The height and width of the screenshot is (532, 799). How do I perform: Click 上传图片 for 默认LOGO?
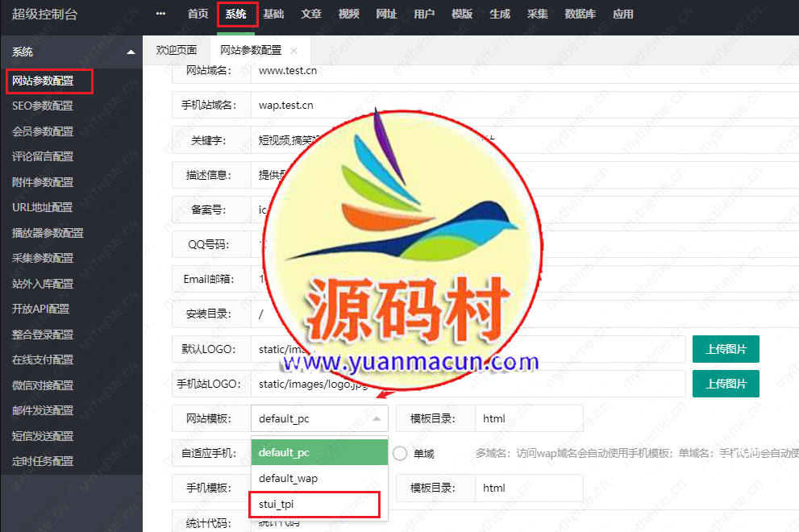(x=725, y=348)
